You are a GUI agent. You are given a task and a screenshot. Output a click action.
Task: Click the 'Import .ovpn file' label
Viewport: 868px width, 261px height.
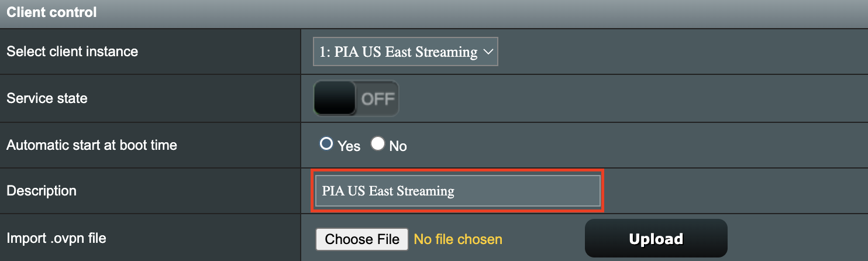coord(56,238)
